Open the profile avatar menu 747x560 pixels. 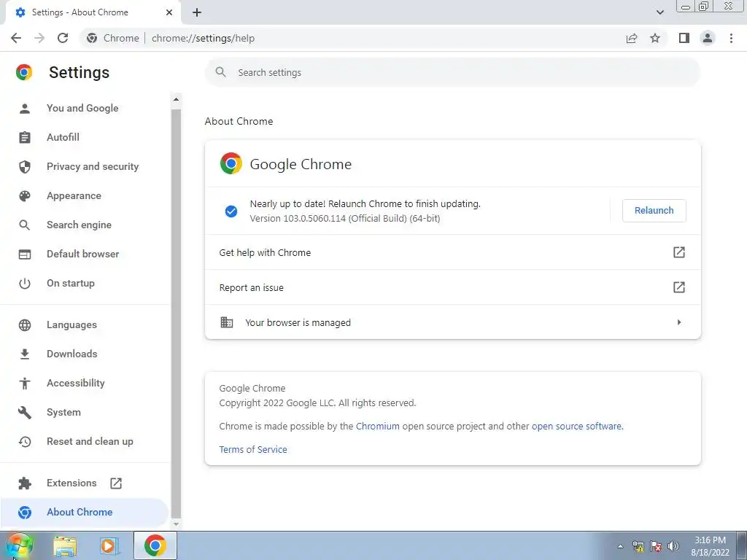[708, 38]
